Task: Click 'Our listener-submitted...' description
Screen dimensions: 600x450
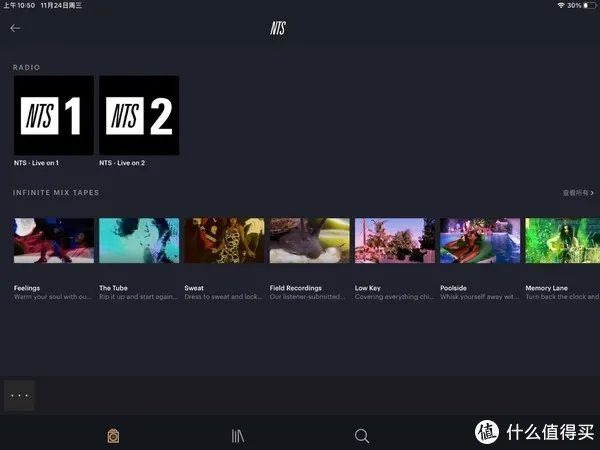Action: pos(307,297)
